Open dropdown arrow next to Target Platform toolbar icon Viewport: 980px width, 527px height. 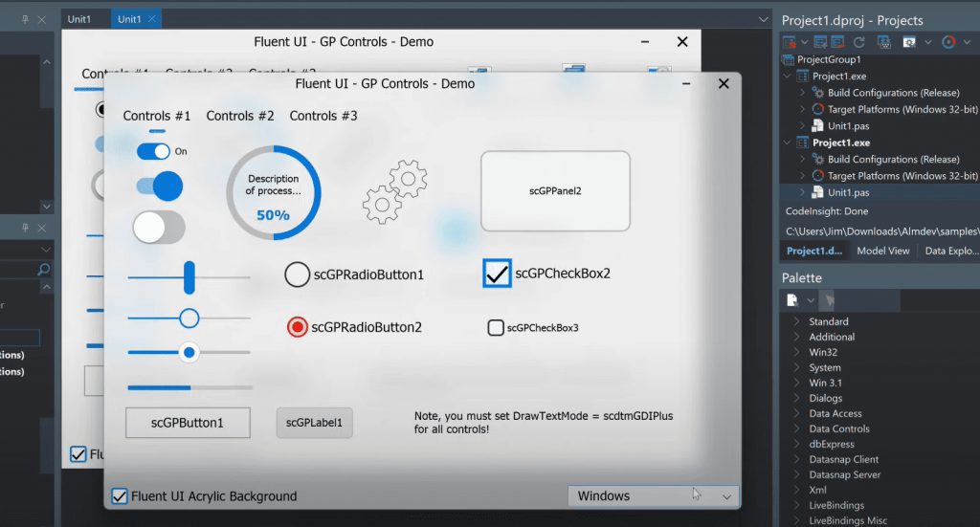(x=967, y=42)
